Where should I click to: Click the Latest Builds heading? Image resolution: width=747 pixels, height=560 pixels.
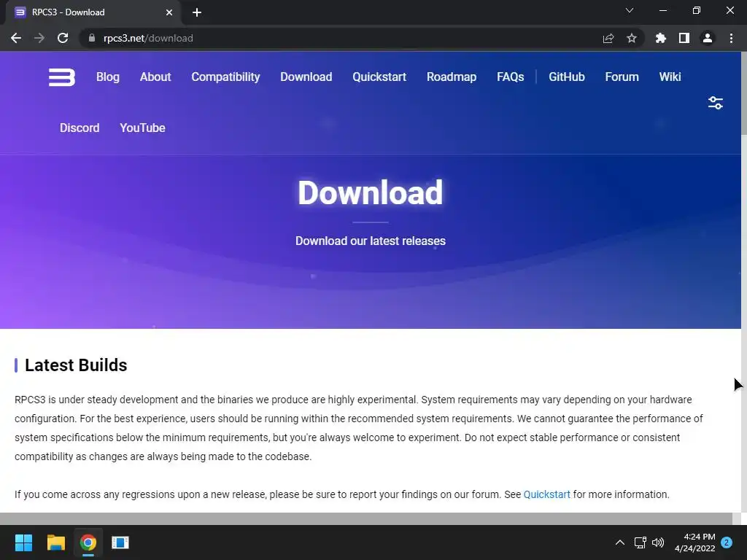76,365
